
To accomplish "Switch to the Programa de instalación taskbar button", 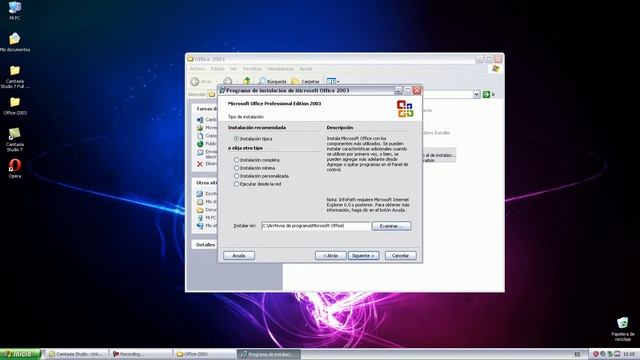I will (x=269, y=354).
